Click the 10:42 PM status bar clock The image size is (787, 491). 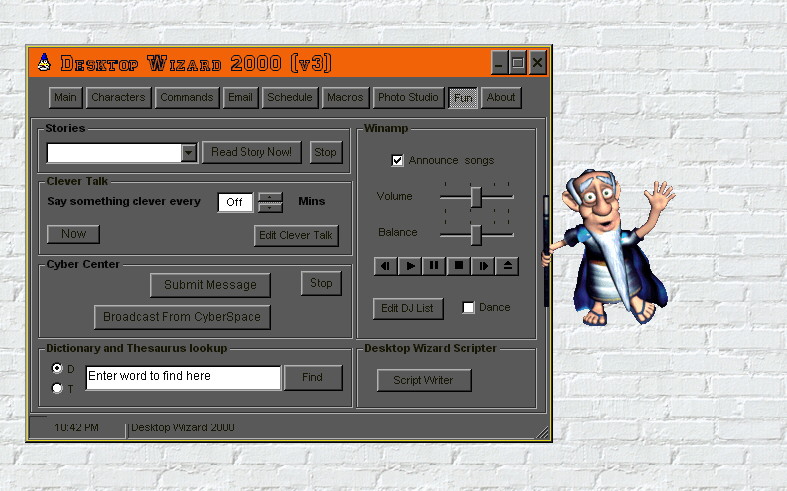(x=76, y=427)
